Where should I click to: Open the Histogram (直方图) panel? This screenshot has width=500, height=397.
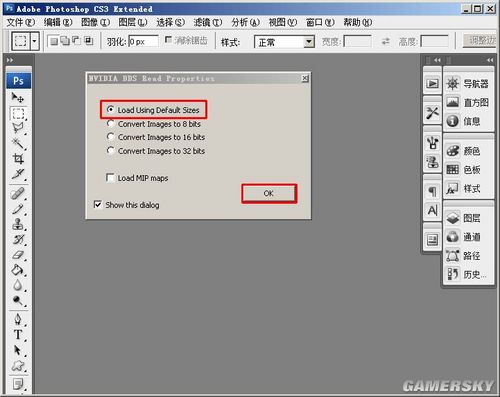tap(467, 102)
